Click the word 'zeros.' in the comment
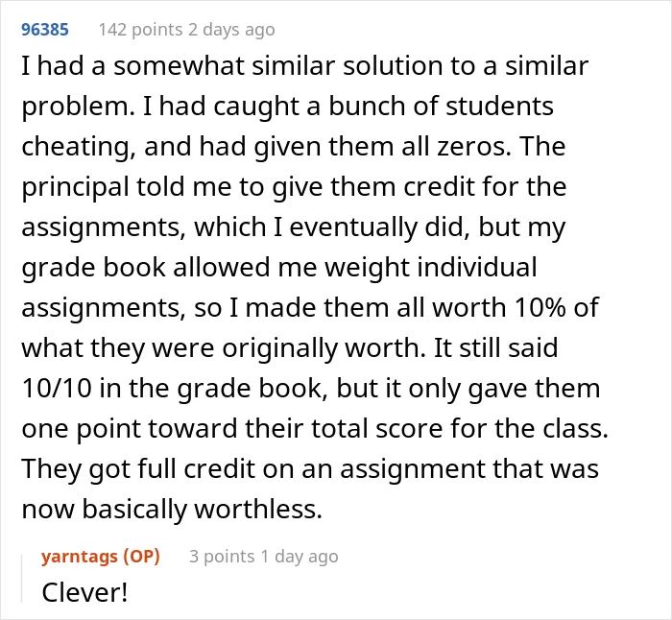The height and width of the screenshot is (620, 672). pos(473,147)
